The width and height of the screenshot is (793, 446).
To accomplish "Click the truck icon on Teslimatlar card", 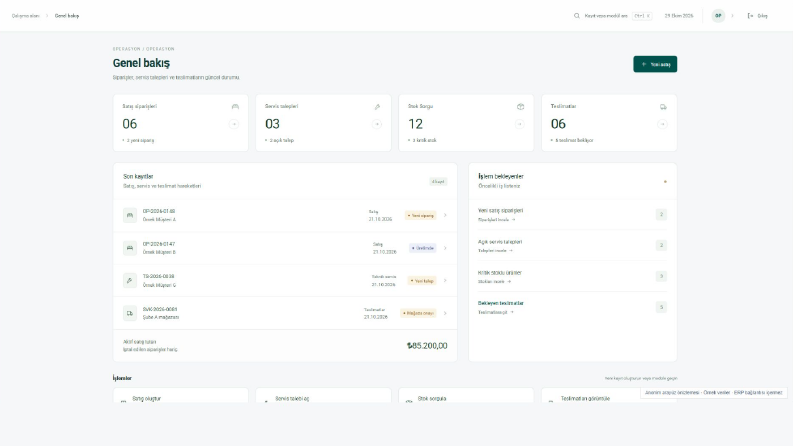I will [663, 107].
